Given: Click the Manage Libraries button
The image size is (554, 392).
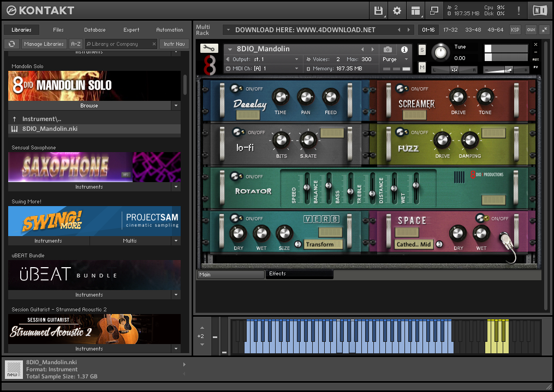Looking at the screenshot, I should click(44, 44).
